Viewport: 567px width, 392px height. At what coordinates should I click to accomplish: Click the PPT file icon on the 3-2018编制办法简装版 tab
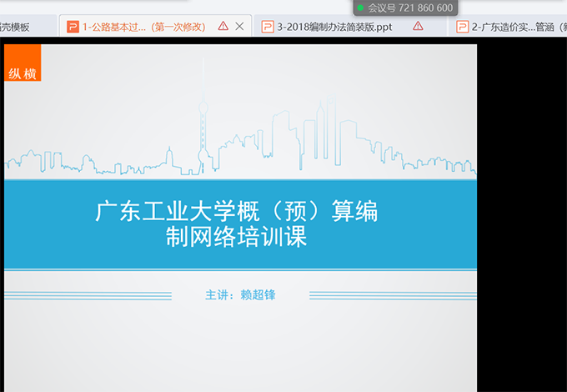268,27
